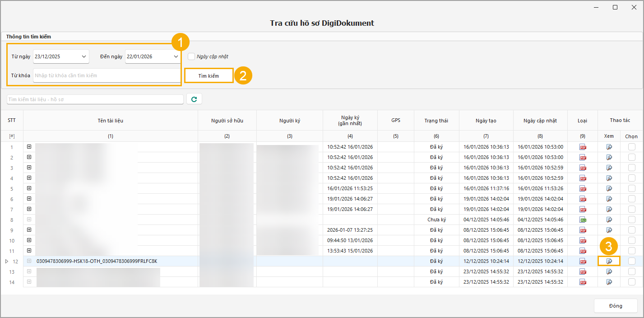Click the Tìm kiếm tài liệu - hồ sơ box
The image size is (644, 318).
tap(95, 99)
